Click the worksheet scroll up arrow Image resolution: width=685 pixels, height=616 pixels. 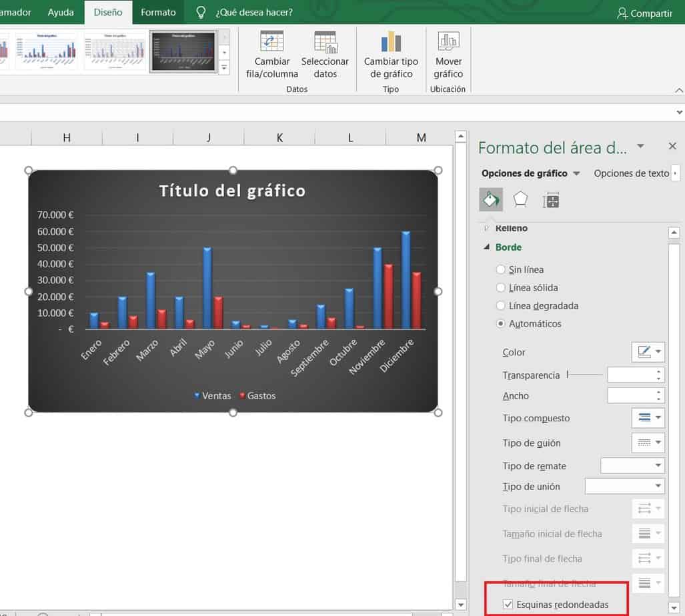point(460,136)
